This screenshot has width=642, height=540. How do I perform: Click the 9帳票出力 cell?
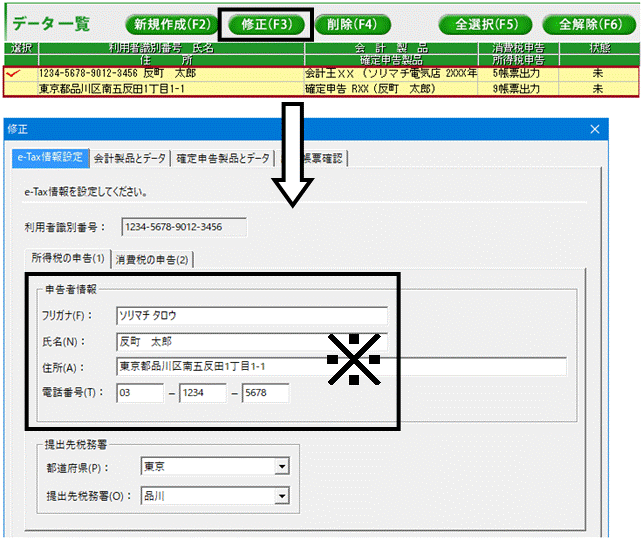[518, 89]
